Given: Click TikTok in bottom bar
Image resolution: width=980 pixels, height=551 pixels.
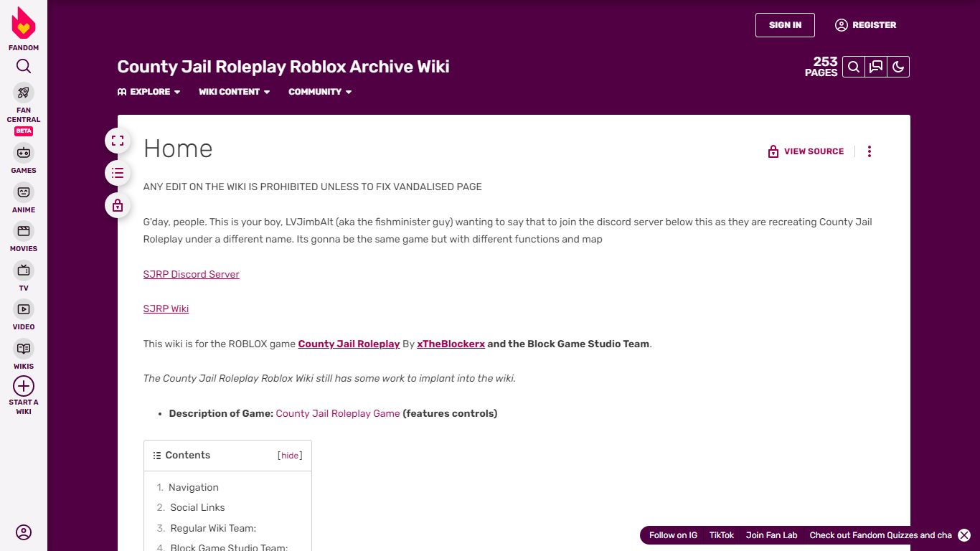Looking at the screenshot, I should point(722,535).
